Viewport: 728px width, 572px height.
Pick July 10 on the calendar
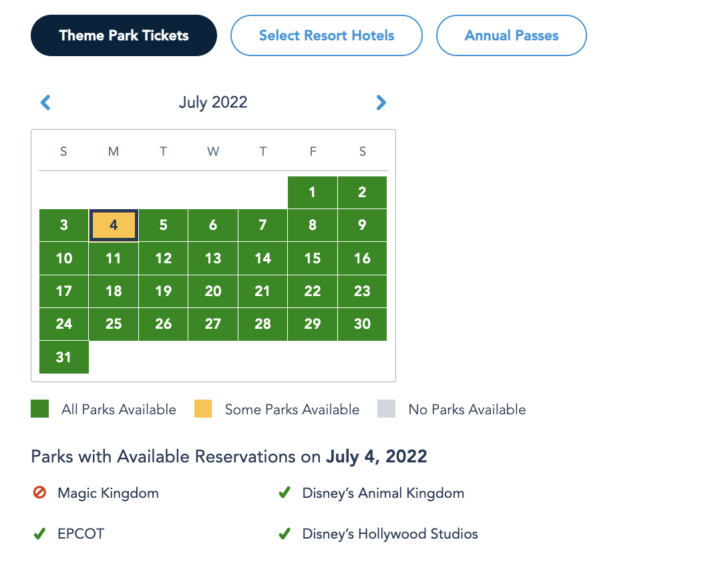click(x=64, y=258)
